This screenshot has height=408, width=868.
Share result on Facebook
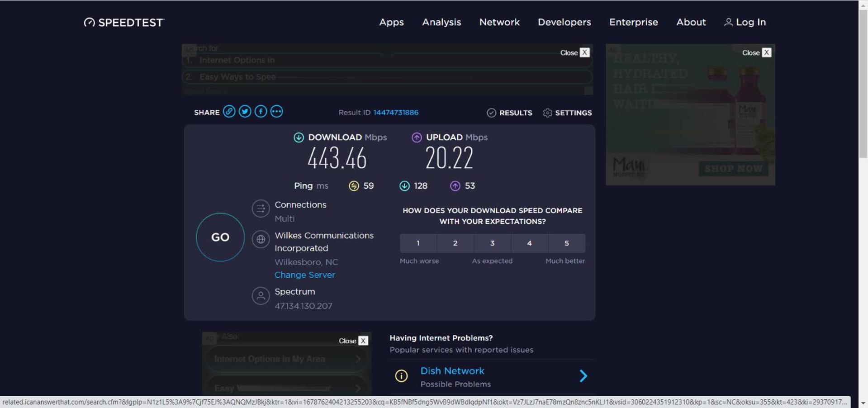[x=261, y=112]
